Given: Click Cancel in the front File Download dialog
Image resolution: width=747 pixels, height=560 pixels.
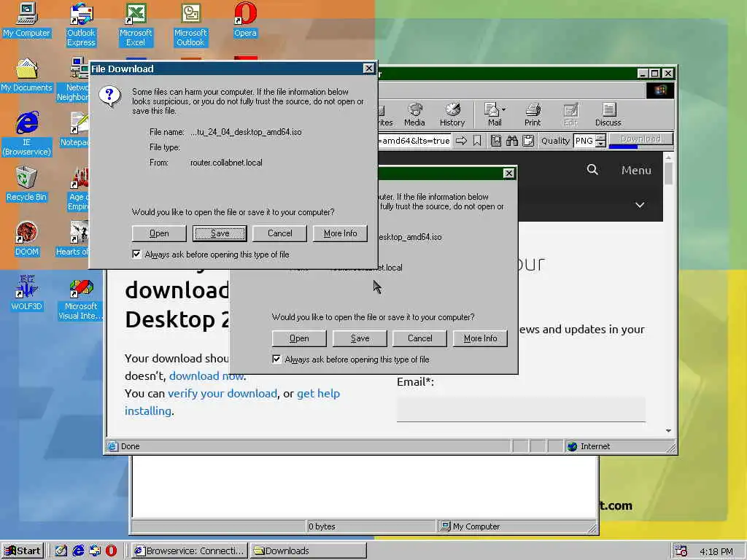Looking at the screenshot, I should coord(279,233).
